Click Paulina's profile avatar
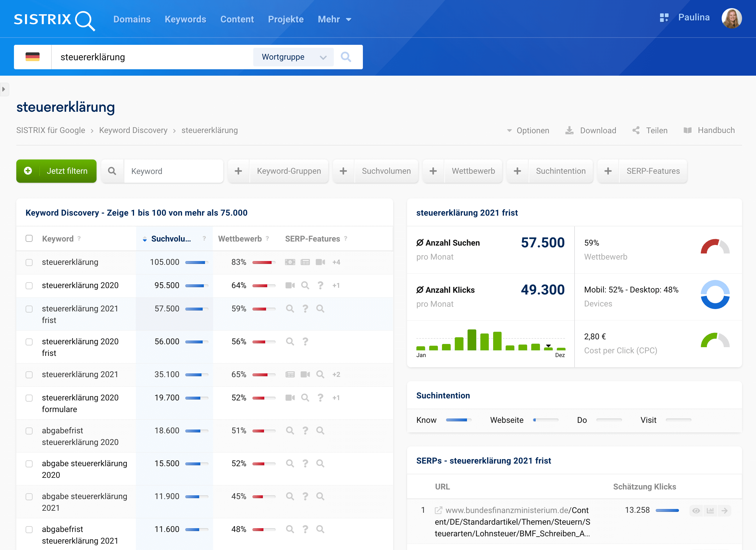The height and width of the screenshot is (550, 756). 731,18
